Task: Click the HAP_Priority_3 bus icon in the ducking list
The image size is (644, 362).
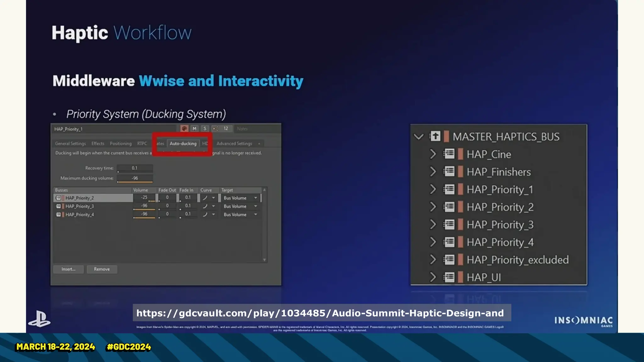Action: click(58, 206)
